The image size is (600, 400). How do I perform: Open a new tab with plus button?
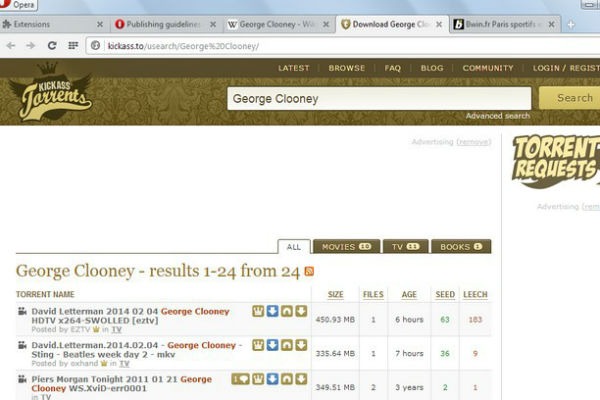coord(571,24)
